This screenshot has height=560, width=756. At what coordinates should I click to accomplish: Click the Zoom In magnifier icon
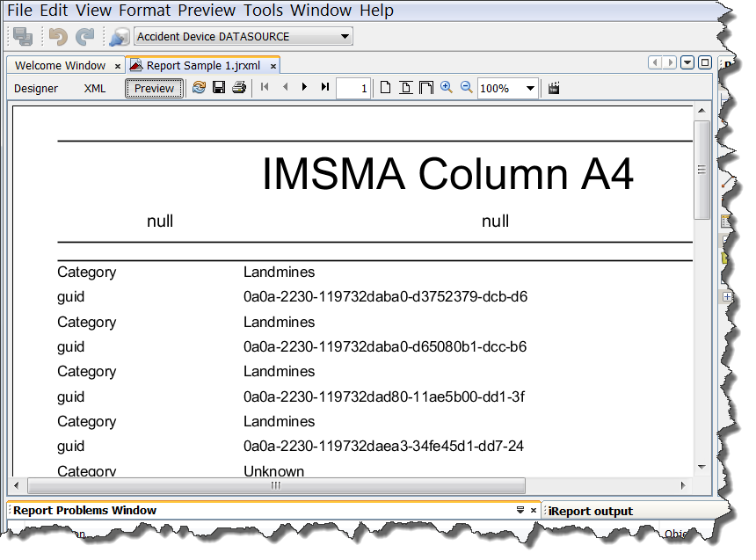pyautogui.click(x=446, y=87)
